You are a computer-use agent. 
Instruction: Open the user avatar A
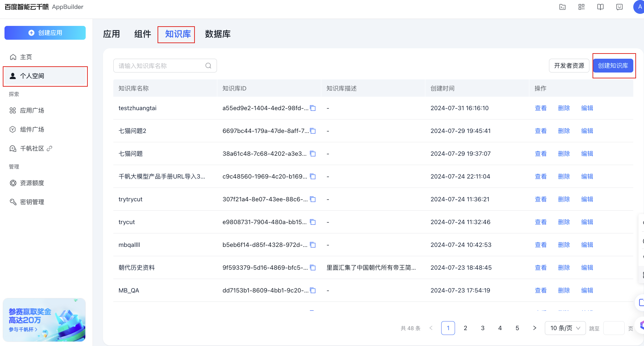pyautogui.click(x=639, y=7)
